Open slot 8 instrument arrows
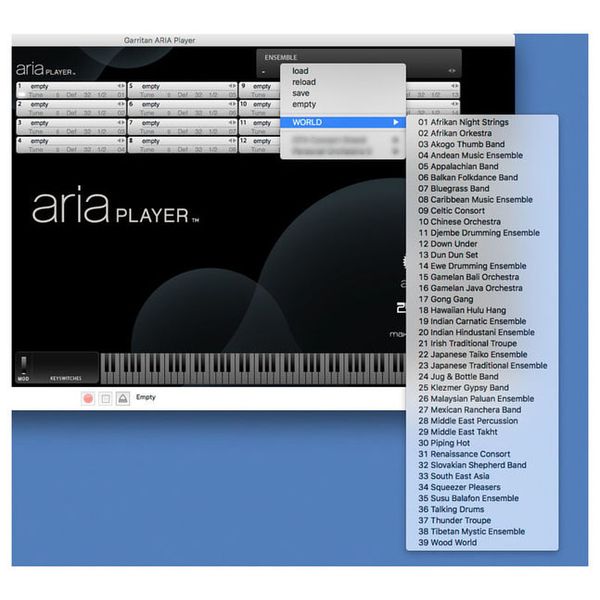The width and height of the screenshot is (600, 600). pos(232,141)
